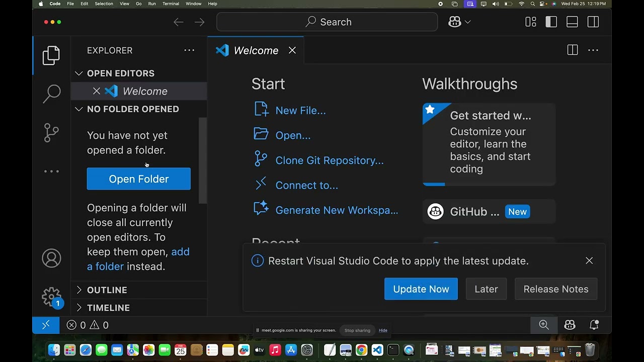Toggle the bottom Panel visibility

(572, 22)
